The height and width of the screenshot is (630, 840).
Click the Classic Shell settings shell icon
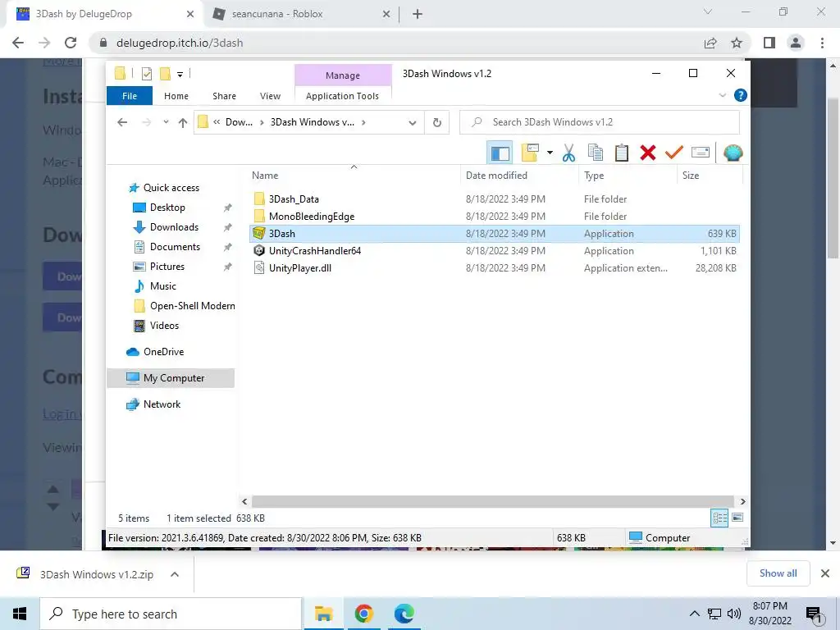(x=733, y=153)
